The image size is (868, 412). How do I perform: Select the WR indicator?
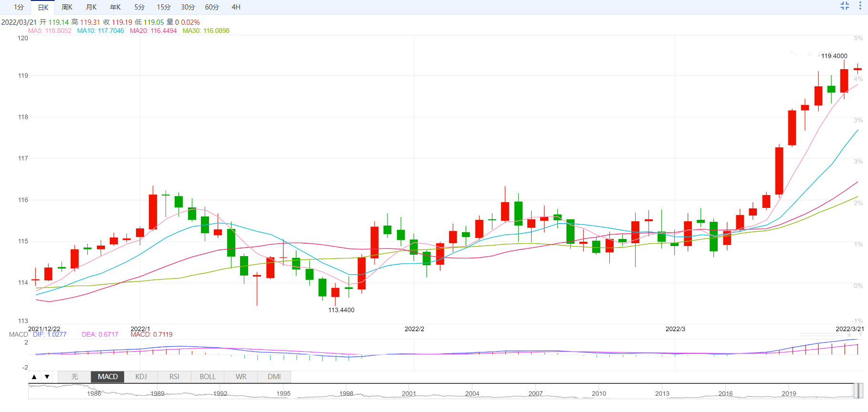click(x=241, y=377)
